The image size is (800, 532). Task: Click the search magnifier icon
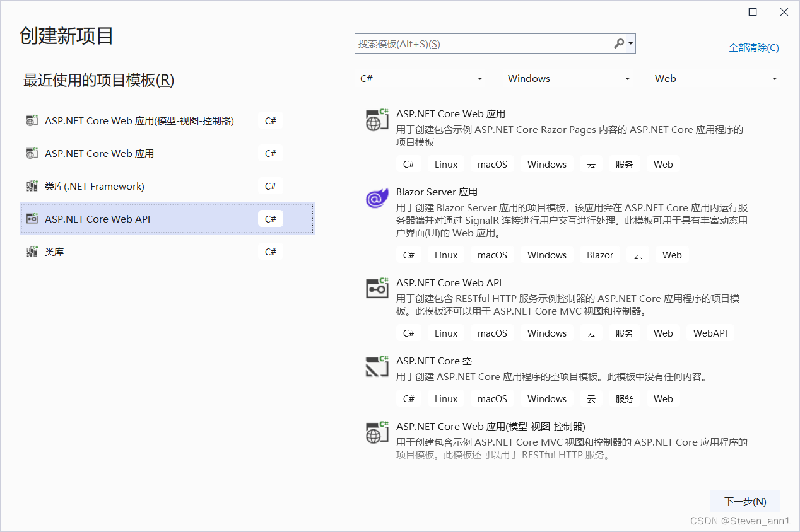618,43
